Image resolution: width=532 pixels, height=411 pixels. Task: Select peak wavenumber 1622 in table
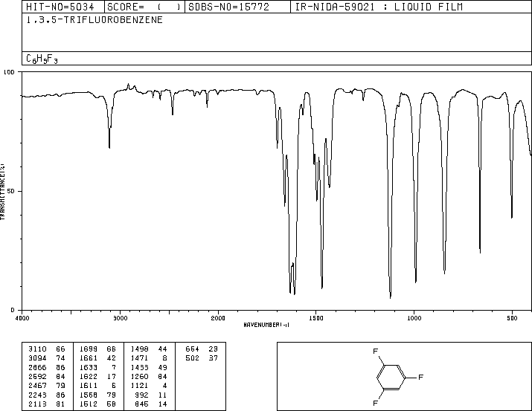[x=89, y=376]
